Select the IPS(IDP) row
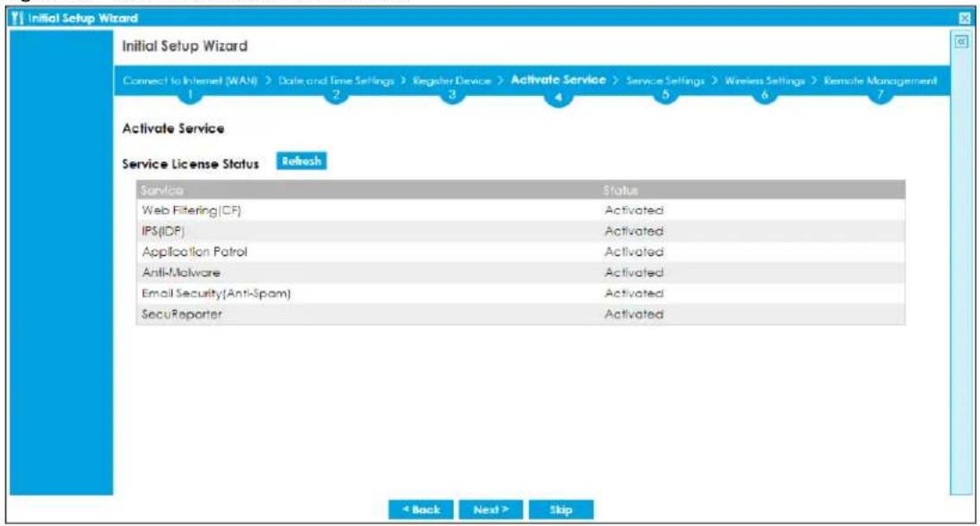Viewport: 980px width, 526px height. [521, 231]
